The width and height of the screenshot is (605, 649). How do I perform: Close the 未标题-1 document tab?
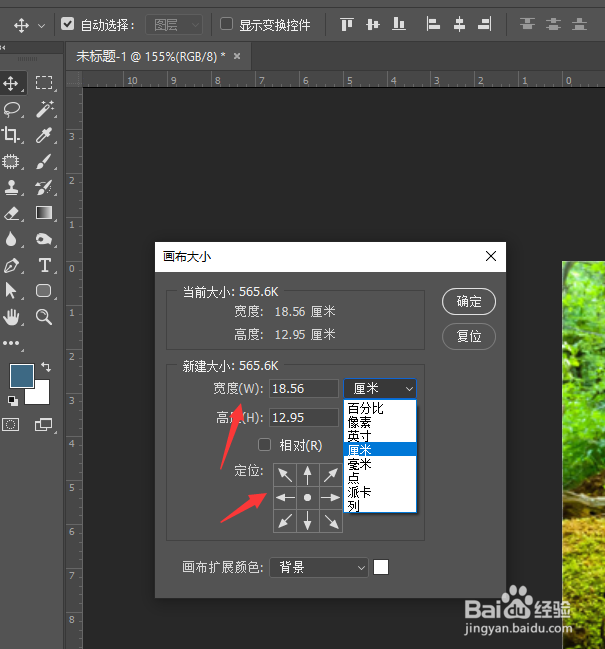237,56
